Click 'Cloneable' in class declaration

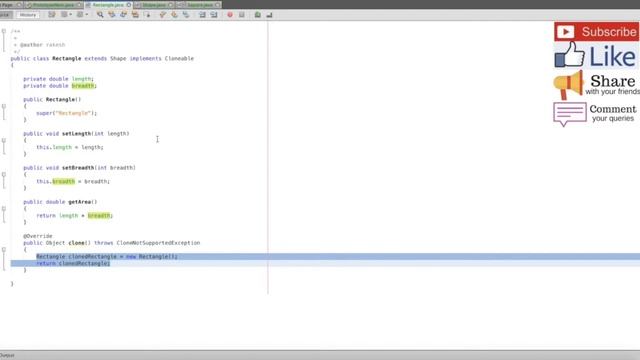click(x=179, y=58)
